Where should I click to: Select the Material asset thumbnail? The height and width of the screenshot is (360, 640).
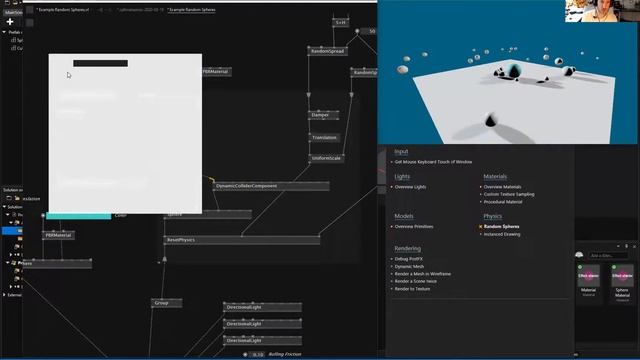(x=589, y=276)
